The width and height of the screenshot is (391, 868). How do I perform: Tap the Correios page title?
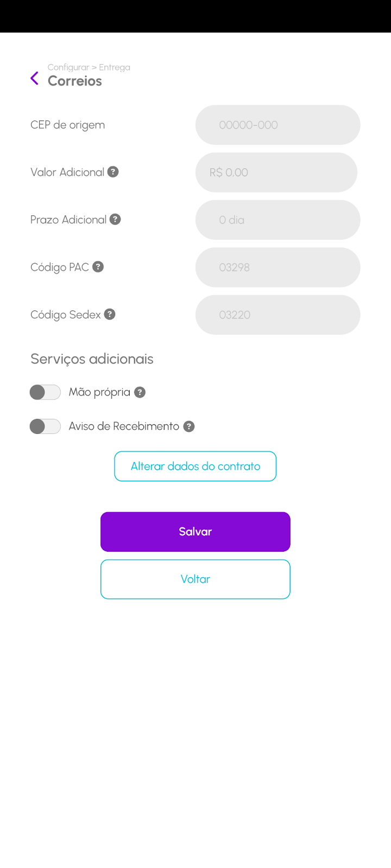point(75,81)
